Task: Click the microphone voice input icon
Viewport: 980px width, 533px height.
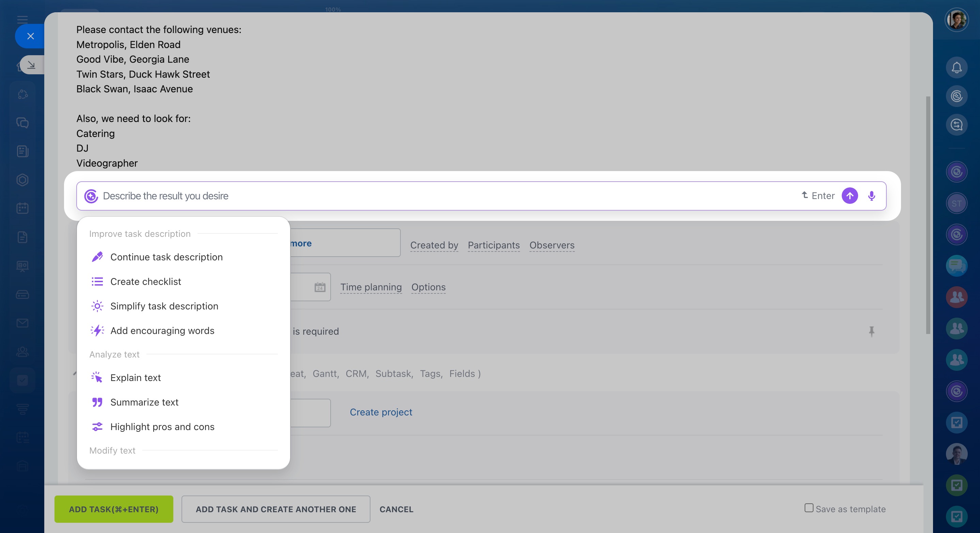Action: coord(871,196)
